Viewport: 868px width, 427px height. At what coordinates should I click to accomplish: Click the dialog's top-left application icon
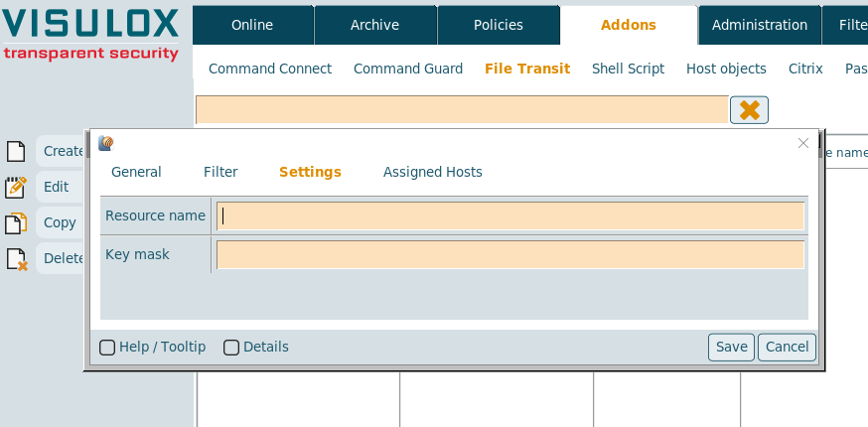(106, 143)
